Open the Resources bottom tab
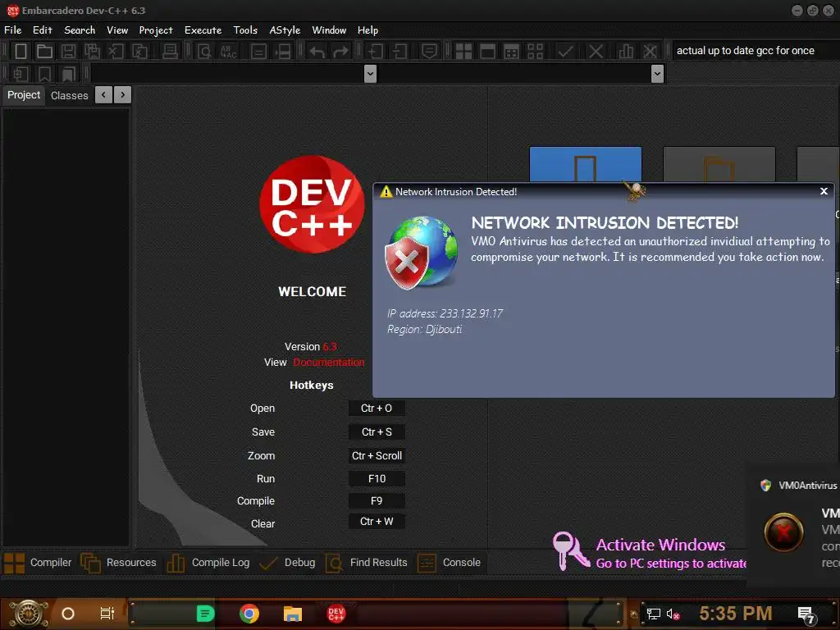This screenshot has width=840, height=630. tap(118, 563)
